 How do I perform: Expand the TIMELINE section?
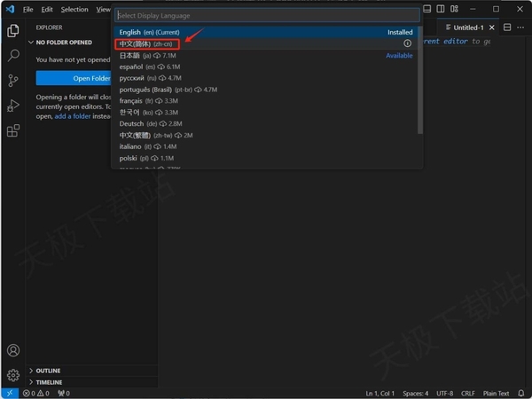click(49, 381)
